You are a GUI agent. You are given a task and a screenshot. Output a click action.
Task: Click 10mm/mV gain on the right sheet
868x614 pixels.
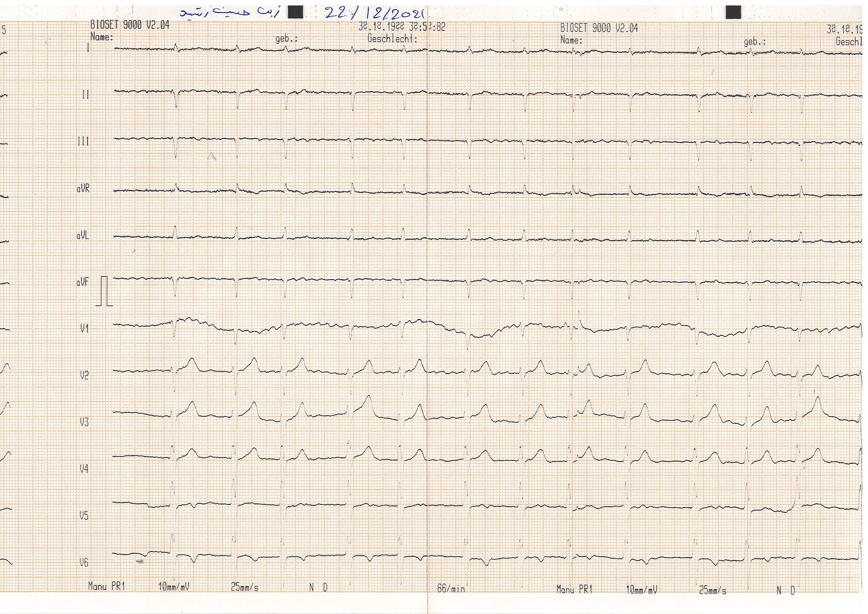[x=642, y=589]
